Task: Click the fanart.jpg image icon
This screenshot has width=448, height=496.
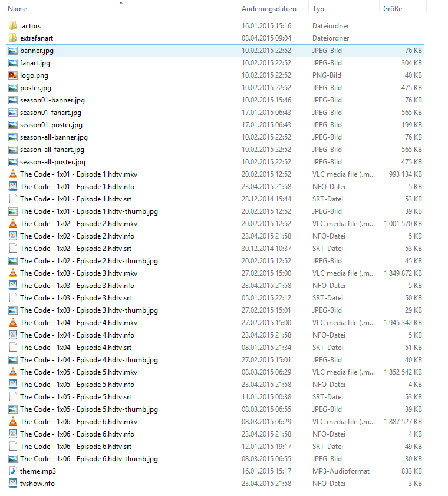Action: [x=12, y=63]
